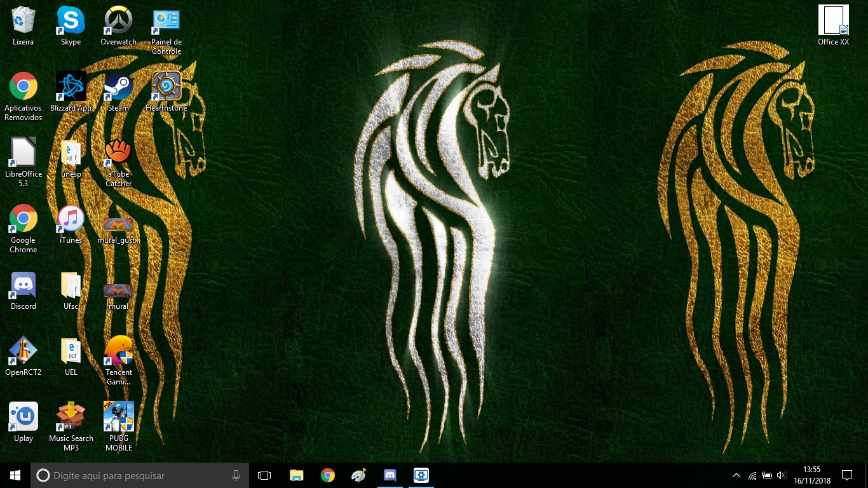
Task: Select the mural image thumbnail
Action: [118, 292]
